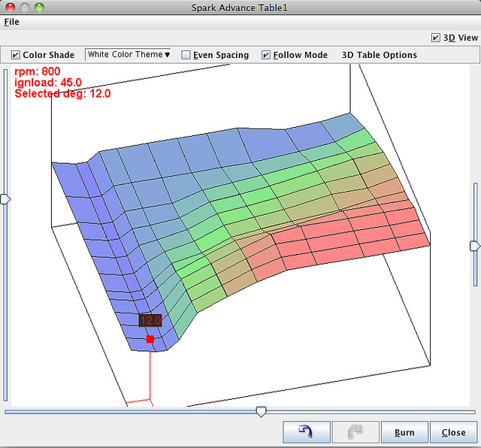Click the right vertical slider handle
Viewport: 481px width, 448px height.
[x=474, y=246]
